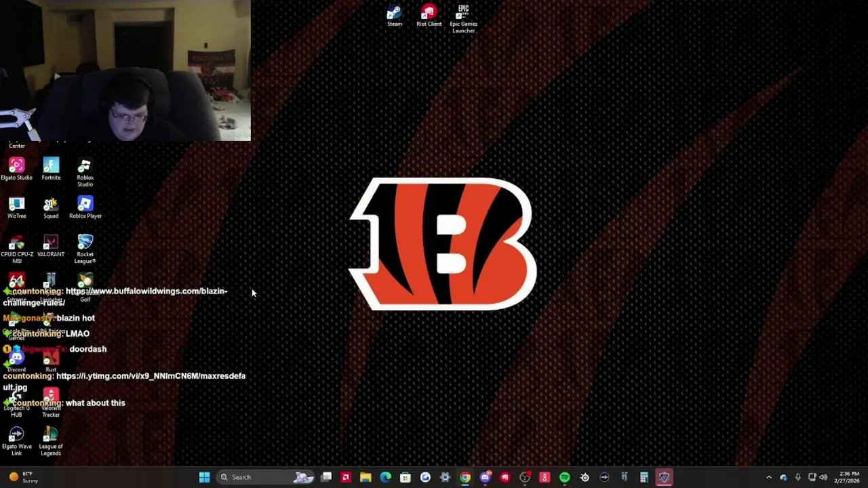This screenshot has width=868, height=488.
Task: Open Settings gear in taskbar
Action: coord(445,477)
